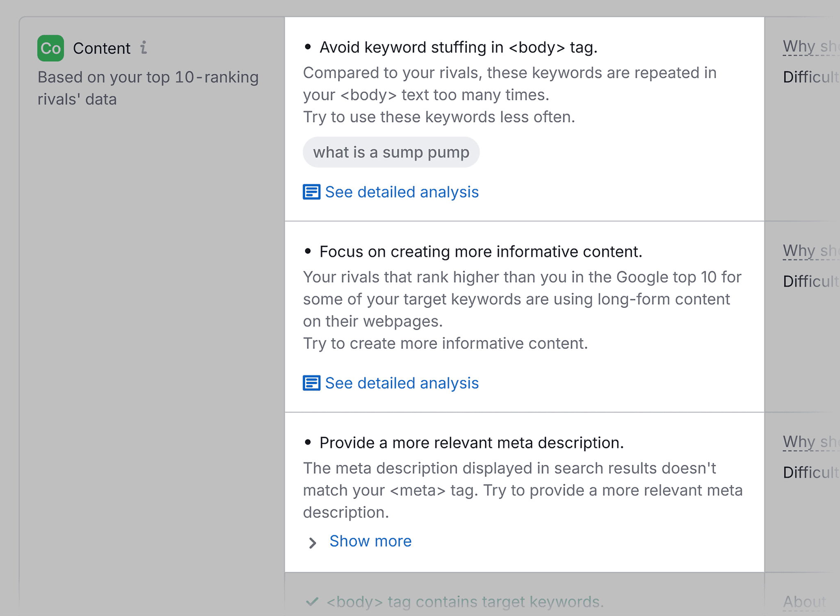840x616 pixels.
Task: Click the Why link beside meta description idea
Action: pyautogui.click(x=809, y=442)
